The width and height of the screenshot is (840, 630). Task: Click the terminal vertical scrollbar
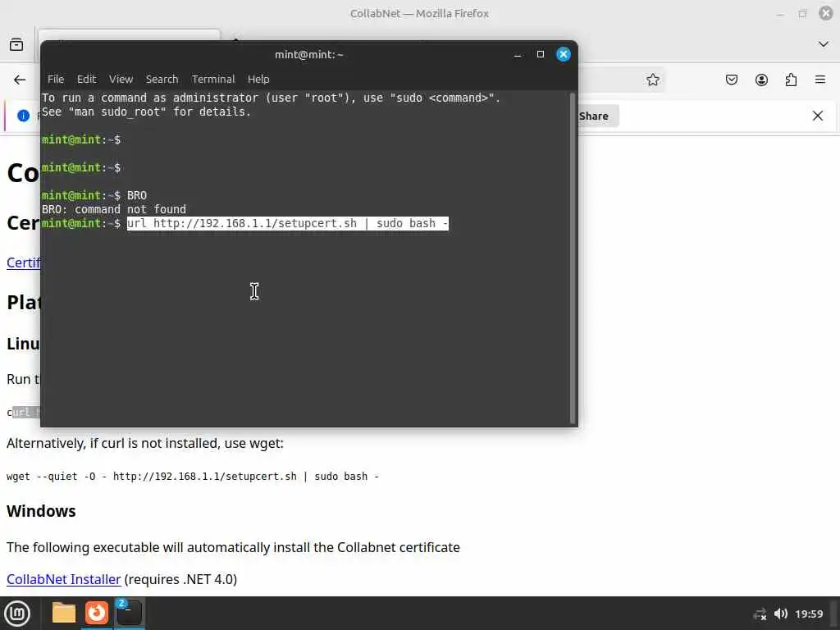click(572, 258)
